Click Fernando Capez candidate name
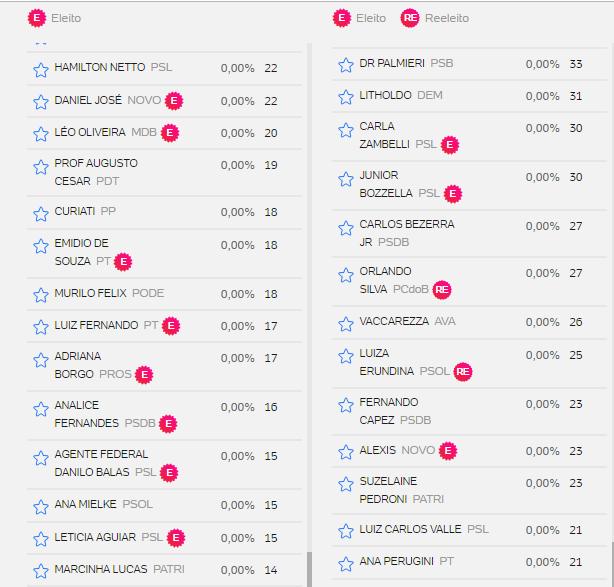This screenshot has height=587, width=614. [388, 411]
